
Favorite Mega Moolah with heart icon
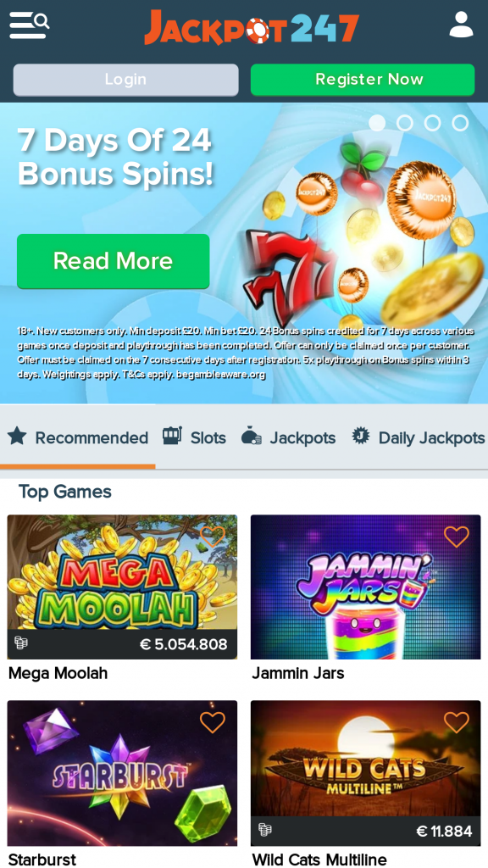pyautogui.click(x=213, y=536)
